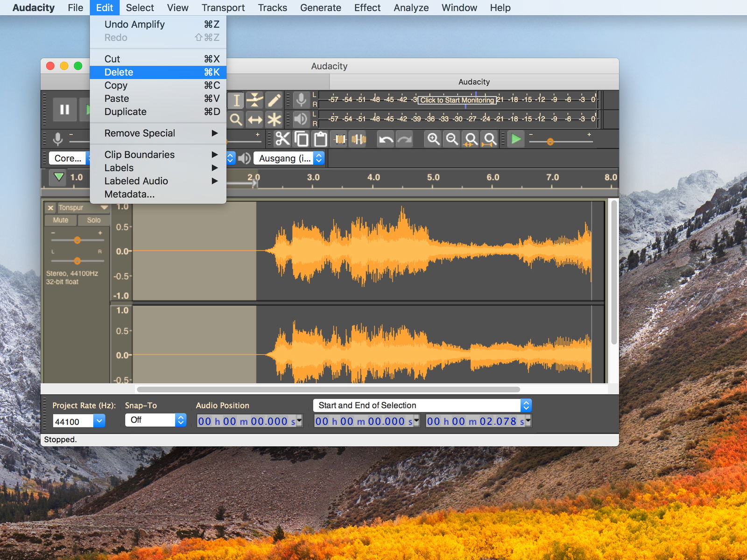Screen dimensions: 747x560
Task: Click the vertical scrollbar beside tracks
Action: [x=614, y=273]
